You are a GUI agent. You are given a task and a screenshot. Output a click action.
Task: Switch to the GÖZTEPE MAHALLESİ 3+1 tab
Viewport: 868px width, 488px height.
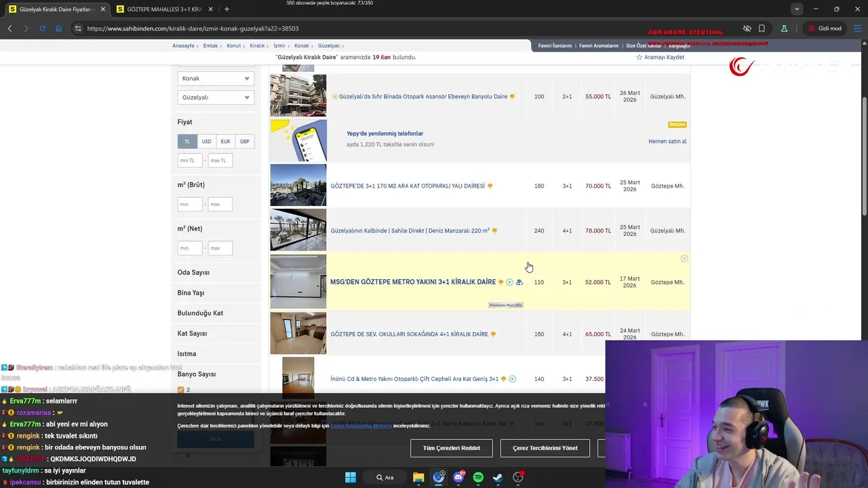(x=165, y=9)
